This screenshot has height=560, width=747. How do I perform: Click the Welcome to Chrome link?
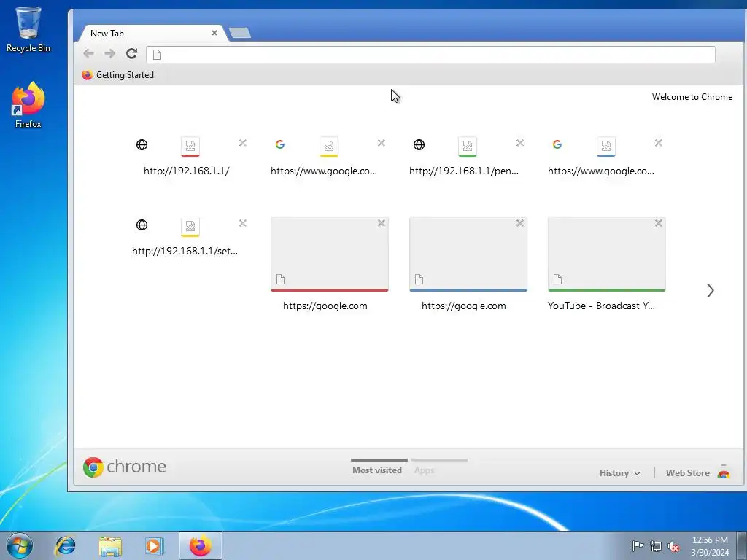[692, 97]
